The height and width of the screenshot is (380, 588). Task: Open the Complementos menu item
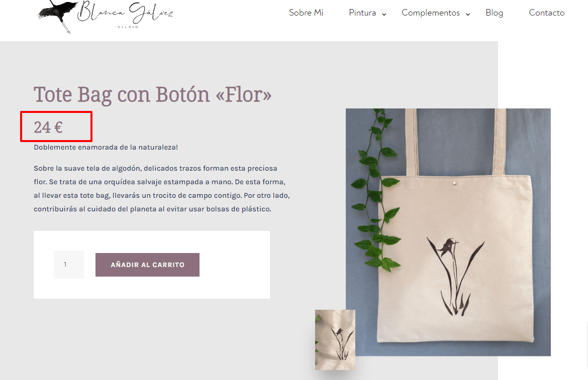coord(431,13)
